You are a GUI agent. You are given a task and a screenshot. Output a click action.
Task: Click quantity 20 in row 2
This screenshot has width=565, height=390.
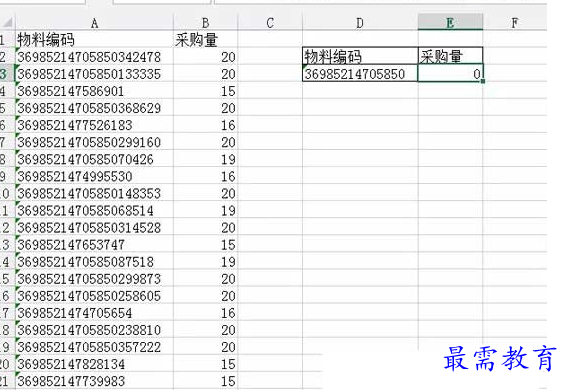click(x=205, y=57)
